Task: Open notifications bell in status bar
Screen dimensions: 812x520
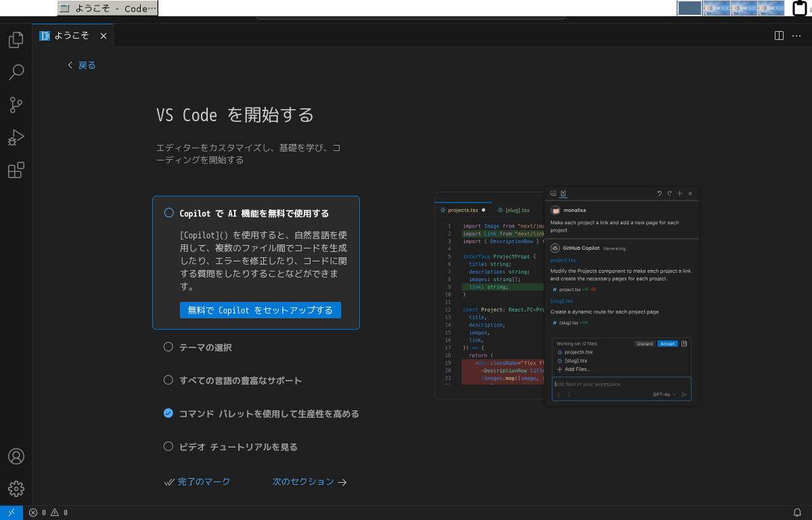Action: tap(797, 513)
